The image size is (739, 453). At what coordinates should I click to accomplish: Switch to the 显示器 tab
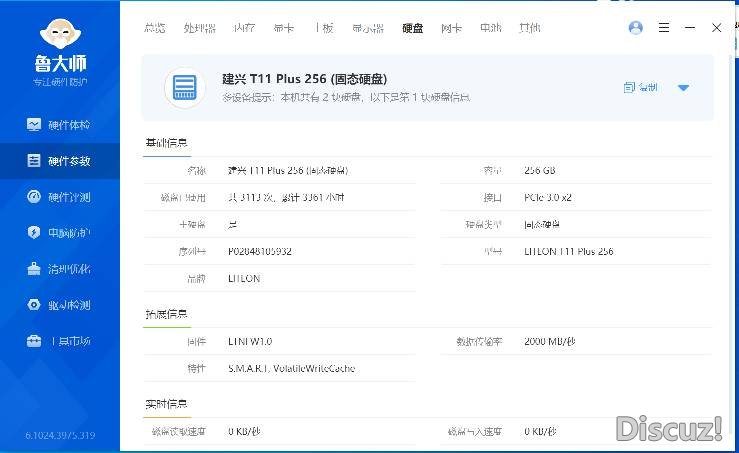click(x=368, y=28)
